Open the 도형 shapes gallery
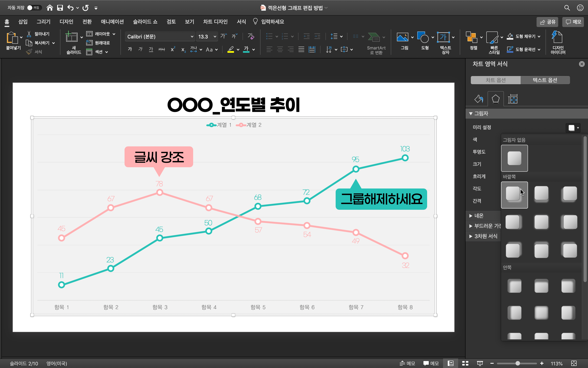 (x=423, y=37)
